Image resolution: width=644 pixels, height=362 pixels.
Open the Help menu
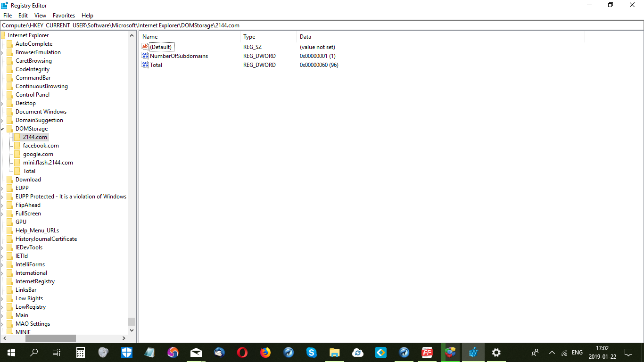(87, 16)
